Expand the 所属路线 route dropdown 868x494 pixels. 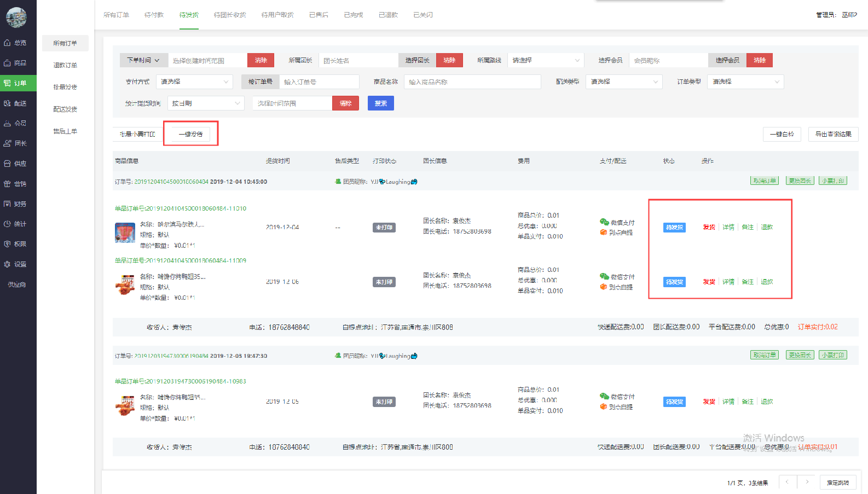pyautogui.click(x=546, y=60)
